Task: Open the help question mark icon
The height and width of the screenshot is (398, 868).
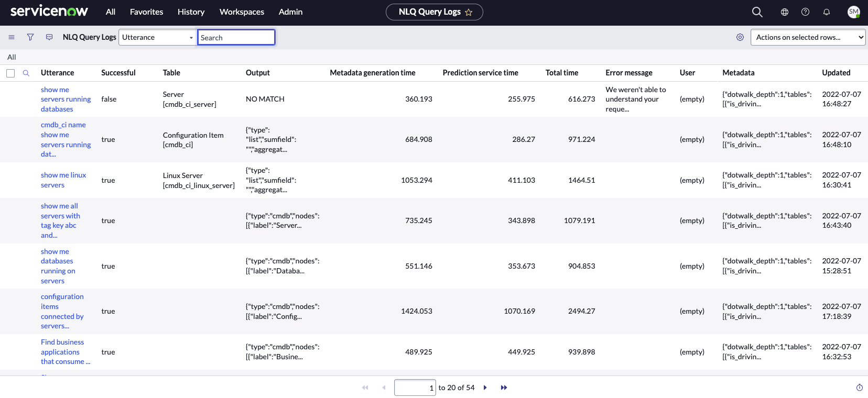Action: pyautogui.click(x=806, y=12)
